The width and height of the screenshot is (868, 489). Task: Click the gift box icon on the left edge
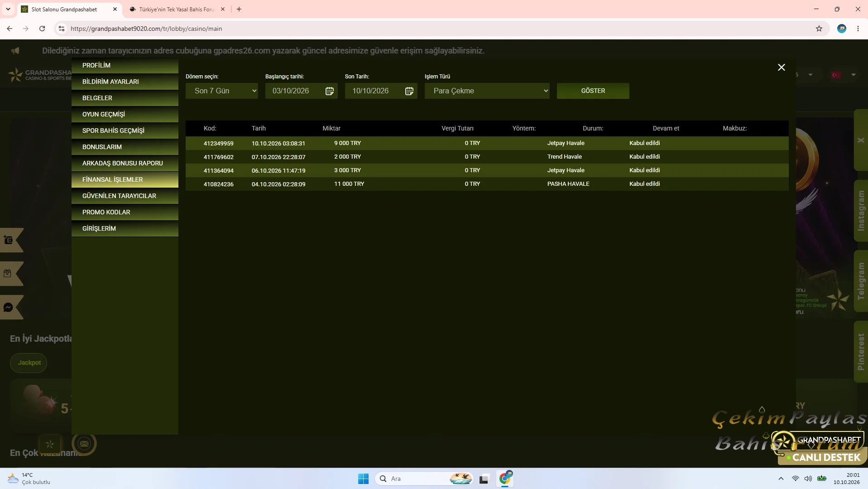point(7,273)
